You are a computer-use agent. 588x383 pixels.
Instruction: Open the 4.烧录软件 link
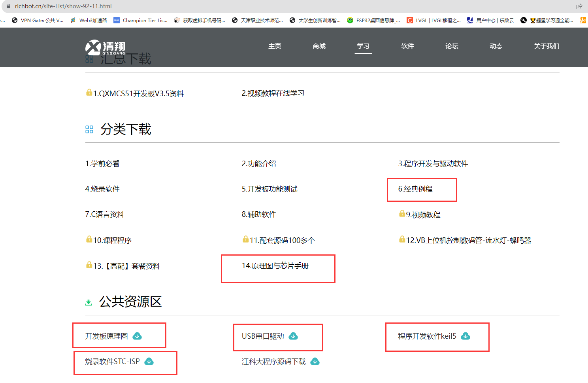coord(102,189)
